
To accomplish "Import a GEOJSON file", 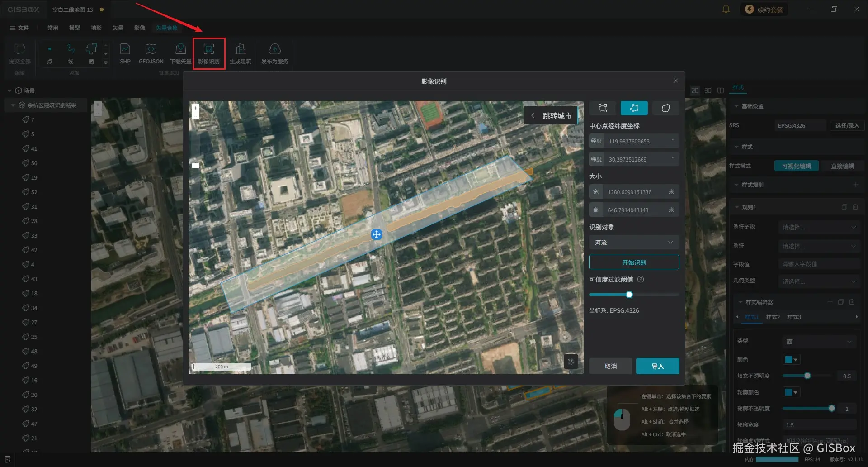I will (151, 53).
